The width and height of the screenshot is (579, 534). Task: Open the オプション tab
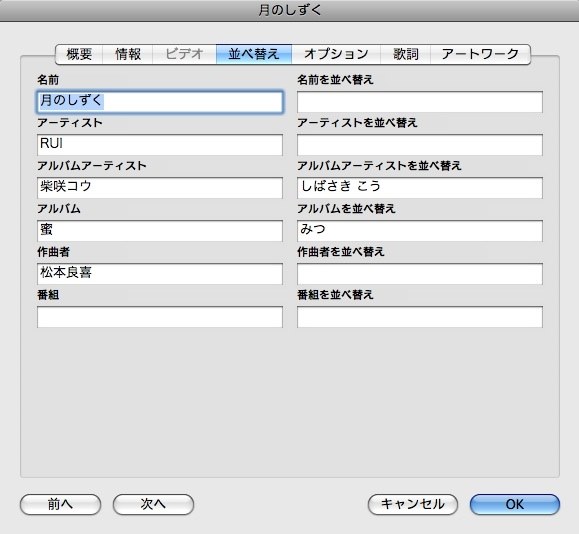tap(336, 54)
